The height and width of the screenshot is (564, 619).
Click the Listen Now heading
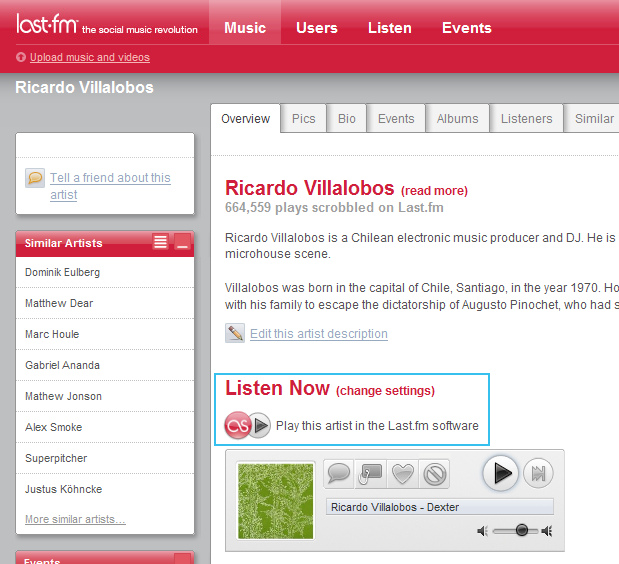(277, 388)
